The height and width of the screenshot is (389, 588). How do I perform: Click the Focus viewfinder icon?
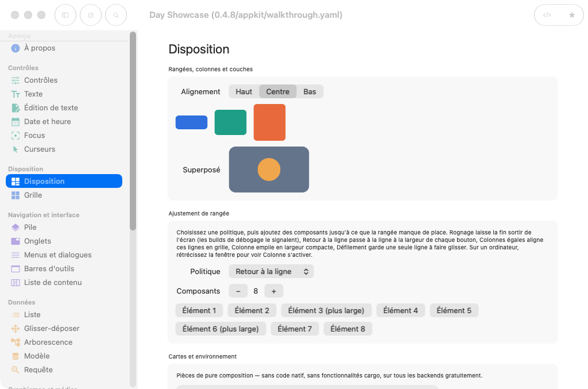point(16,136)
